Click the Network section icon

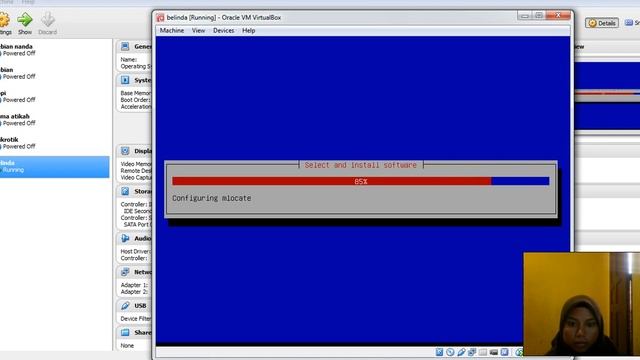pos(125,272)
